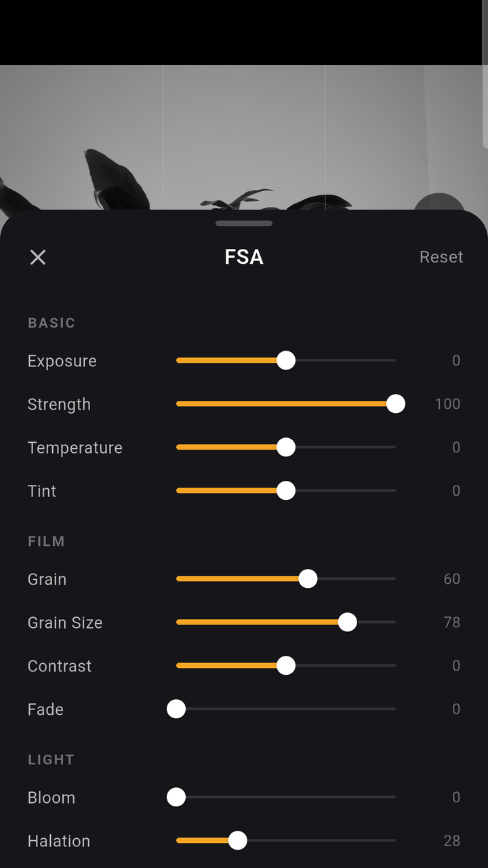Click the Halation slider thumb
The image size is (488, 868).
click(237, 841)
